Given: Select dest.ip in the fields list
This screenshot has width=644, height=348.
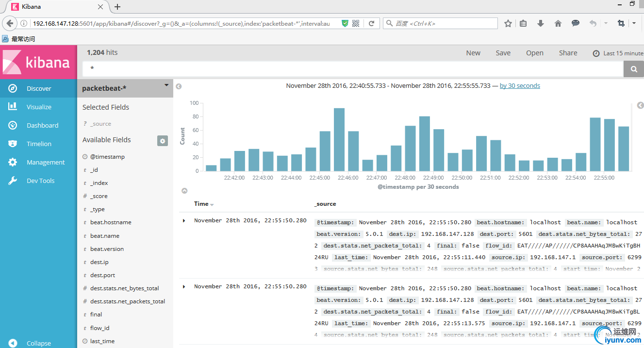Looking at the screenshot, I should 99,262.
